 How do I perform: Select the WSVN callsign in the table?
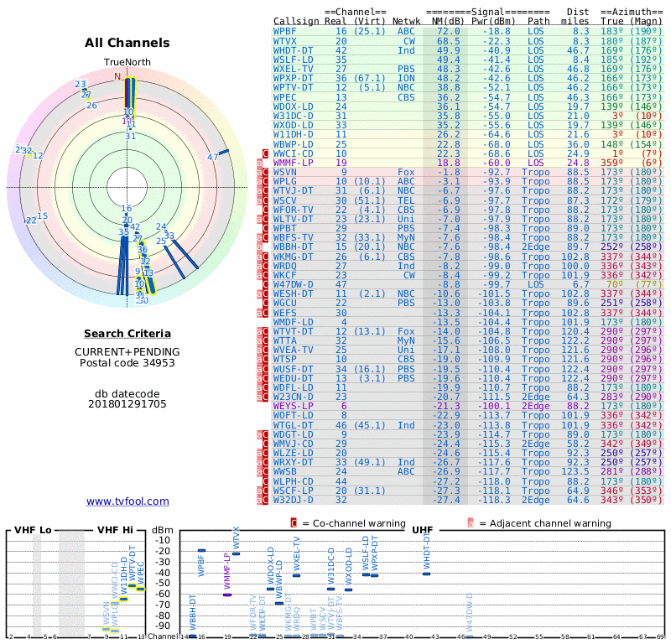(284, 172)
